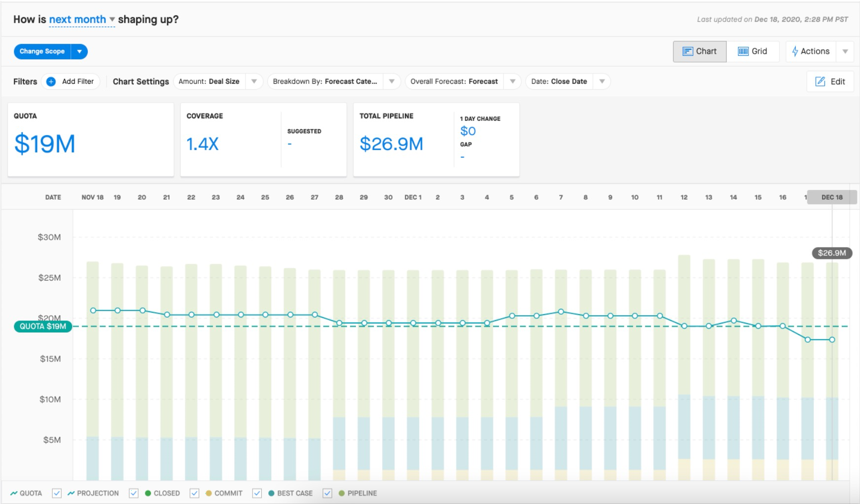Uncheck the PROJECTION legend checkbox
This screenshot has height=504, width=860.
[57, 493]
